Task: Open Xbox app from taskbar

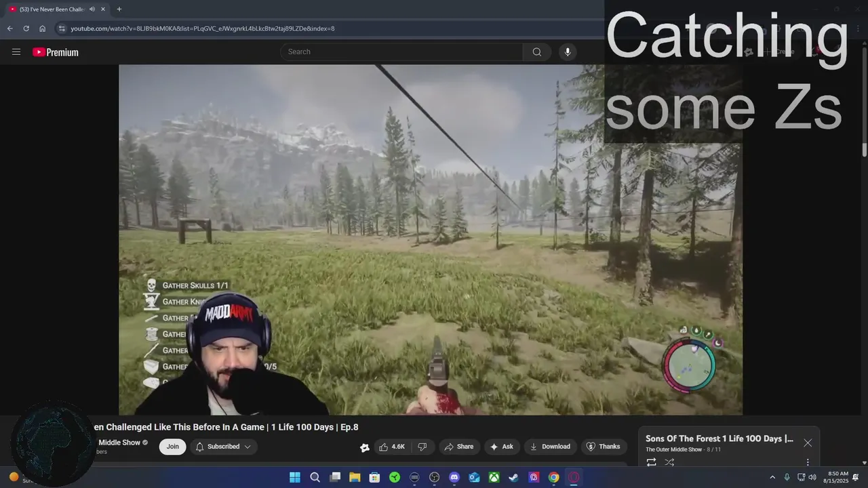Action: click(x=494, y=477)
